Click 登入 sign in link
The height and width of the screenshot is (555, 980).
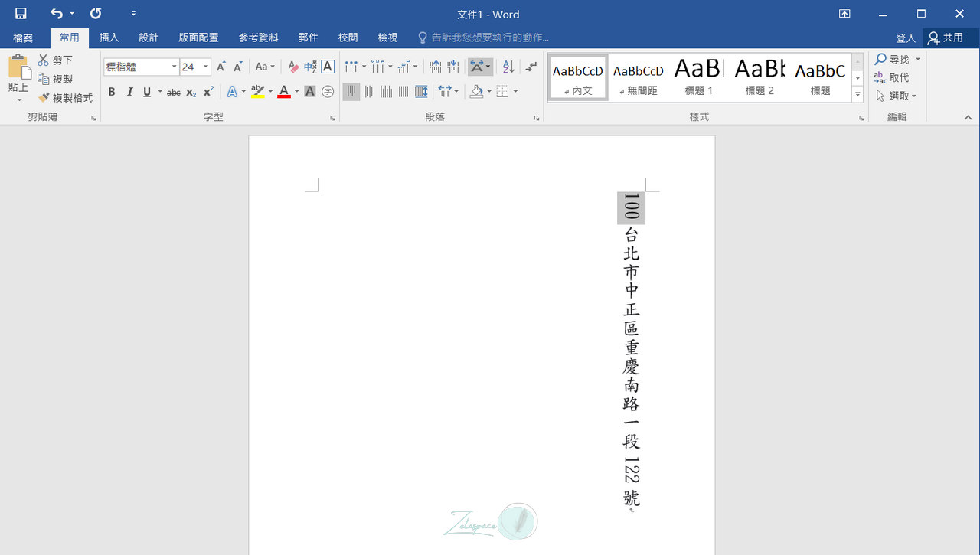906,38
